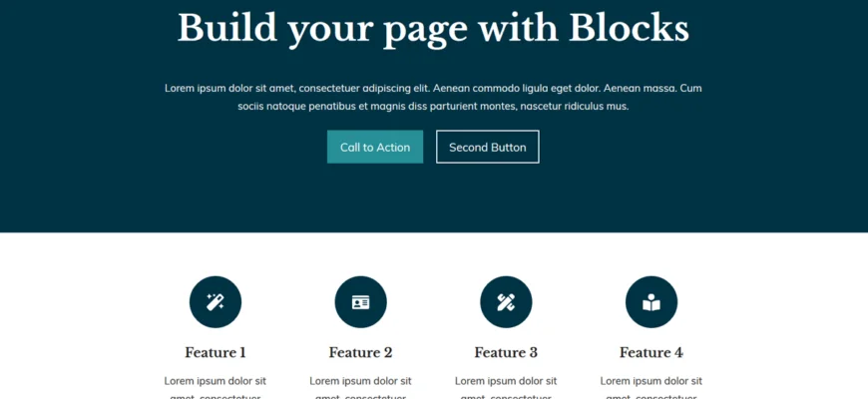Click the book reader icon above Feature 4
The image size is (868, 399).
tap(651, 302)
